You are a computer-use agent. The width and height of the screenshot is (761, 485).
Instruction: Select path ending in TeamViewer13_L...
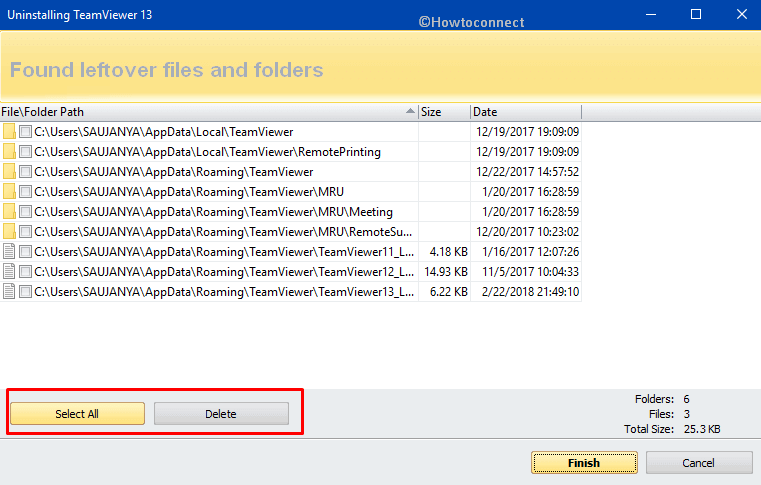click(x=224, y=291)
